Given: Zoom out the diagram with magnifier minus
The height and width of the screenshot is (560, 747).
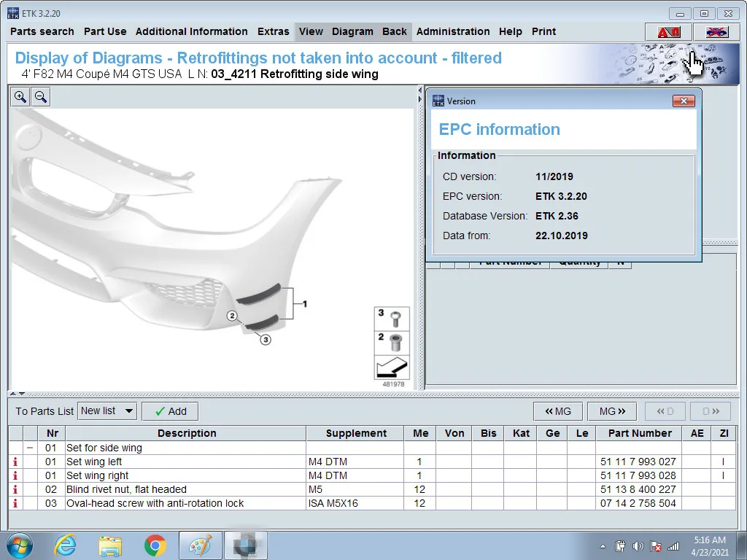Looking at the screenshot, I should point(41,97).
